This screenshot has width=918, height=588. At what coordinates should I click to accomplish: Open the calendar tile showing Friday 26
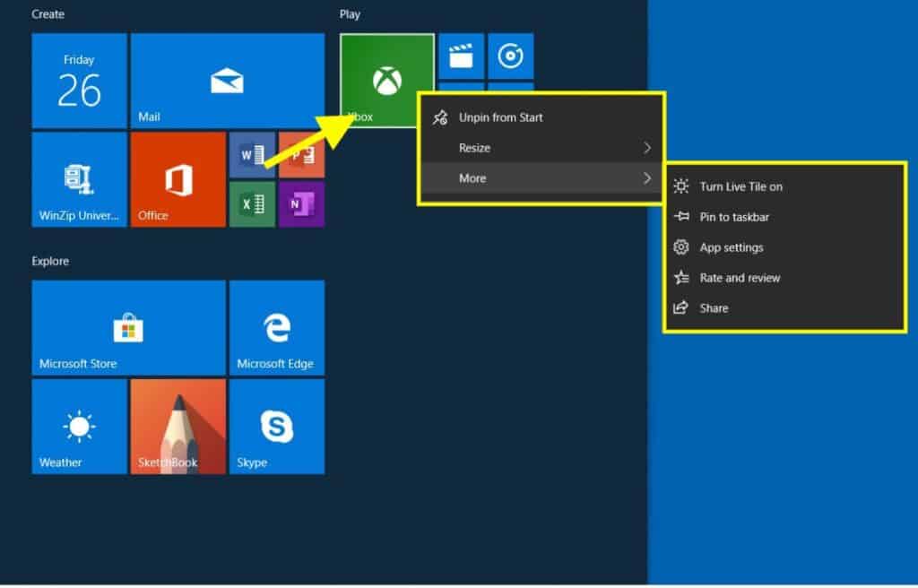(x=79, y=81)
